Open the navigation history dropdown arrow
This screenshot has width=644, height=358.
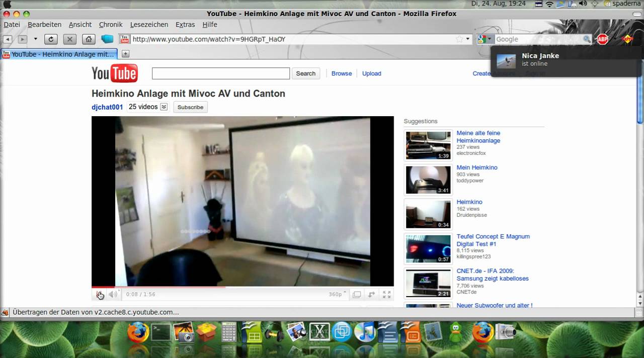click(x=35, y=39)
